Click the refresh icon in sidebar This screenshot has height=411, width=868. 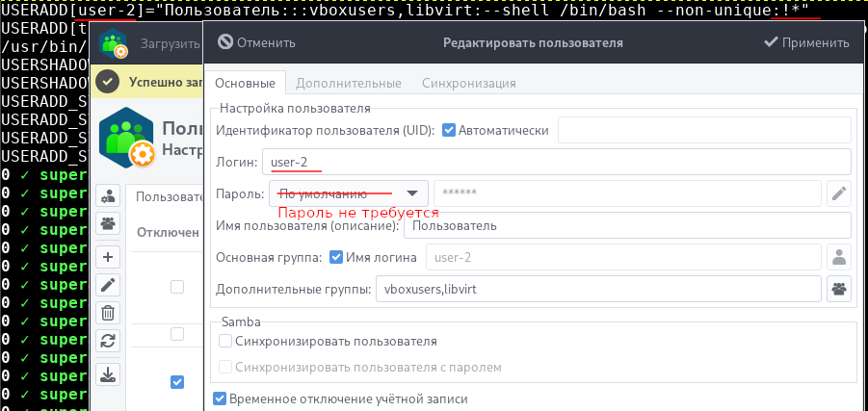point(108,342)
